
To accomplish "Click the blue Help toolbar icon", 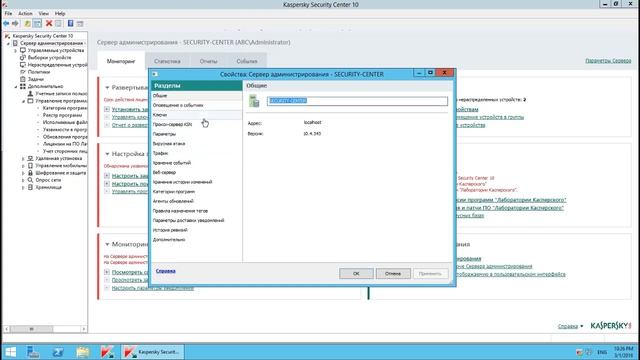I will (x=71, y=24).
